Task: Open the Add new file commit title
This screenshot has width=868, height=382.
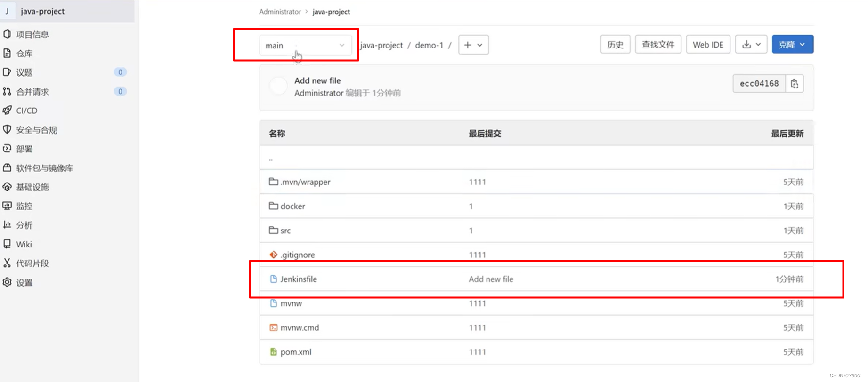Action: point(317,80)
